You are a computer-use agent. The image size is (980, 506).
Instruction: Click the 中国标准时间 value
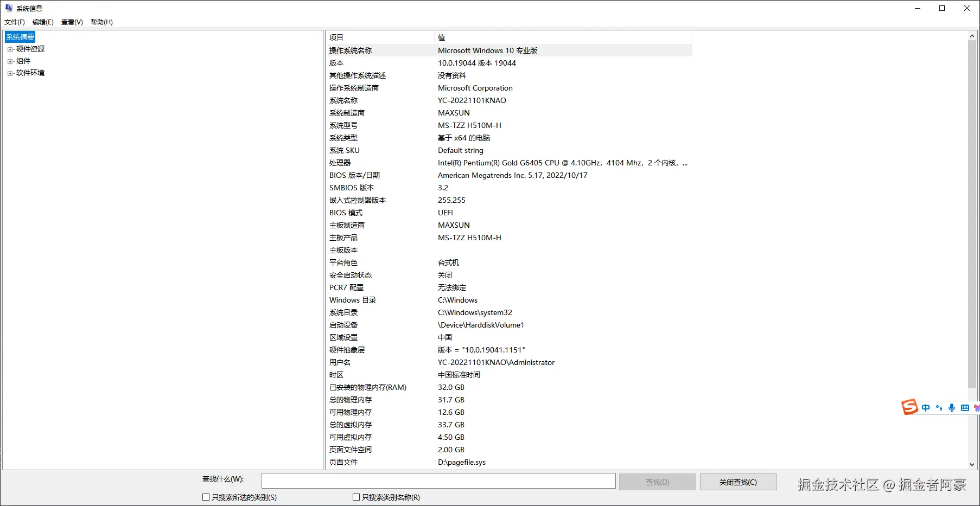[459, 375]
